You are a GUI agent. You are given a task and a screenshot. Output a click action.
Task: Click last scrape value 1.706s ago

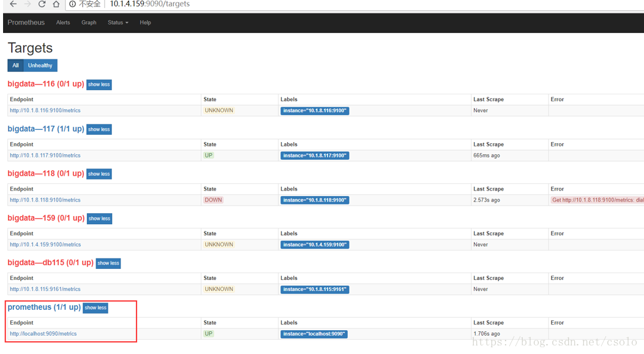pos(486,334)
